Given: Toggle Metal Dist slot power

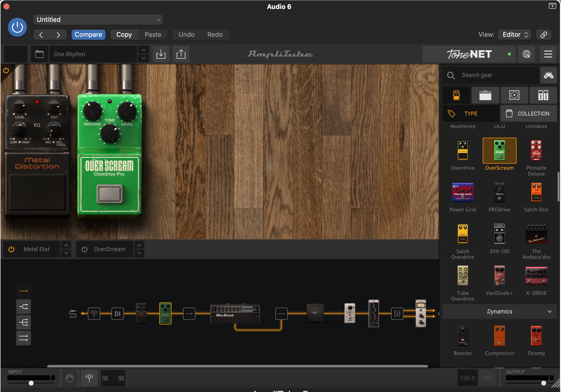Looking at the screenshot, I should point(11,249).
